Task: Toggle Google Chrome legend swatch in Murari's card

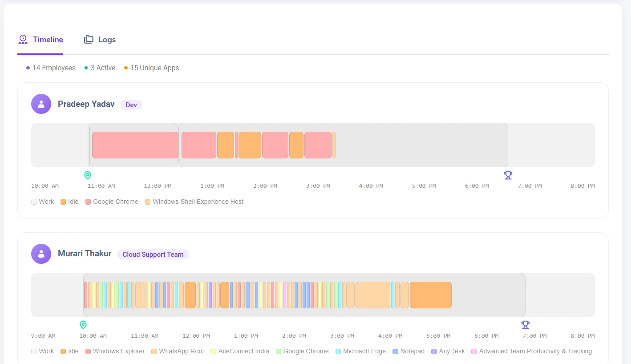Action: click(279, 352)
